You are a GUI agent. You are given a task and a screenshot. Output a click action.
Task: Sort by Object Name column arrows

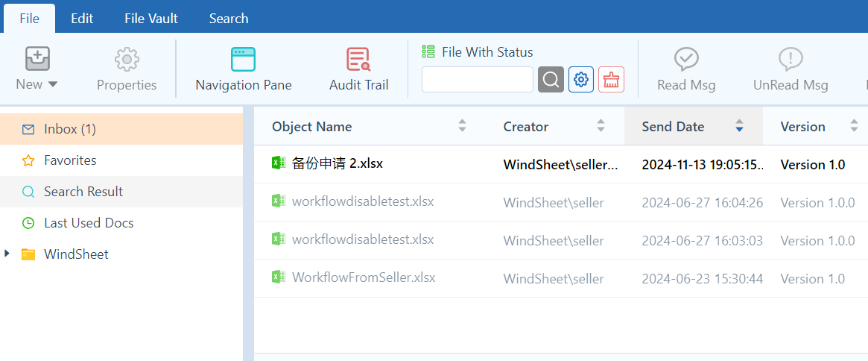click(462, 127)
